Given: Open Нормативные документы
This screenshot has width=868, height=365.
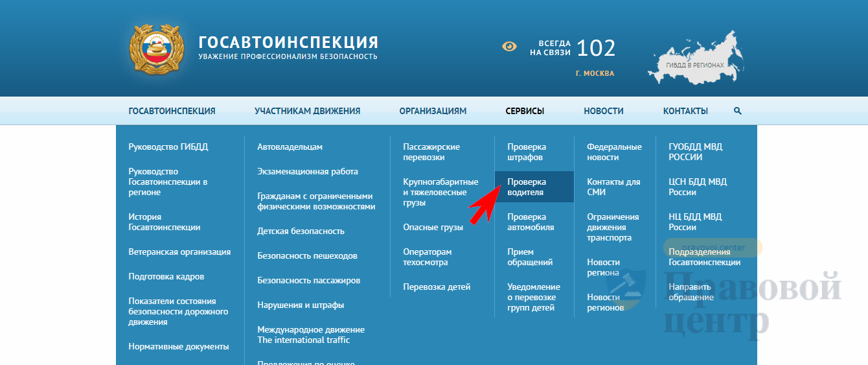Looking at the screenshot, I should [179, 347].
